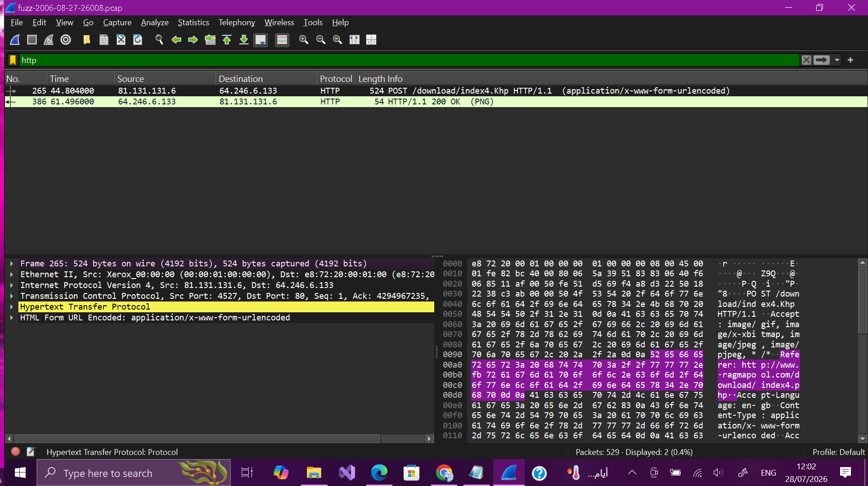Viewport: 868px width, 486px height.
Task: Toggle packet colorization rules icon
Action: 282,40
